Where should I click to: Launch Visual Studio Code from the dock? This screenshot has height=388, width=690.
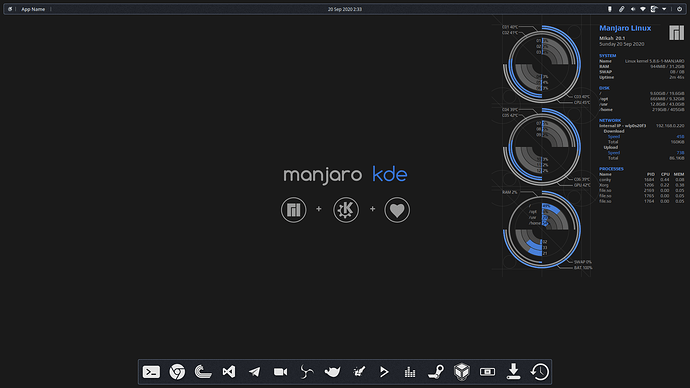(229, 372)
